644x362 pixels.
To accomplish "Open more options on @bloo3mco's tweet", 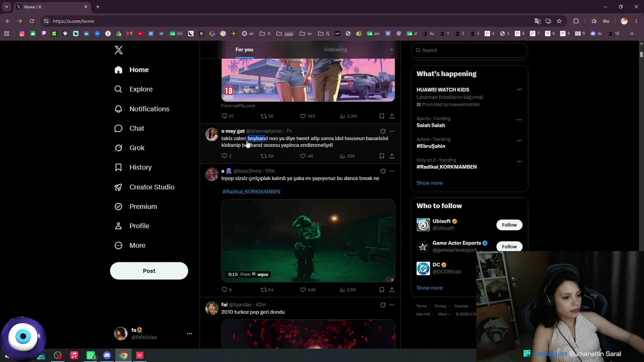I will (392, 171).
